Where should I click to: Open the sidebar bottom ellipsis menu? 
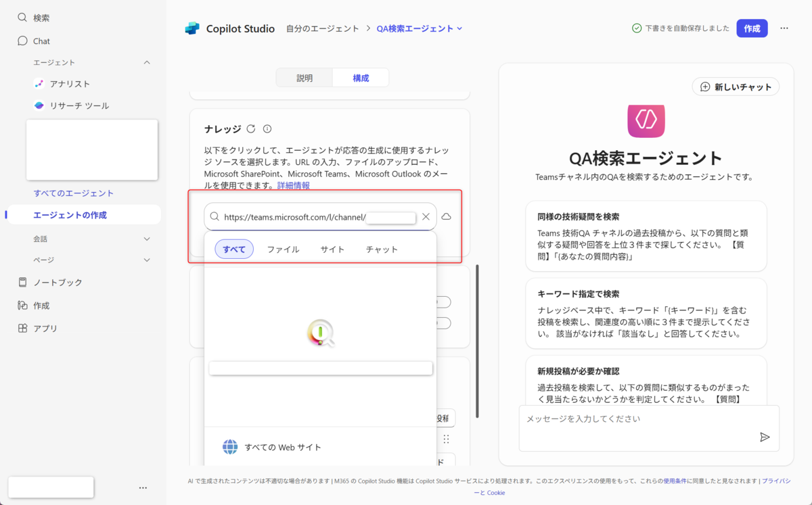143,487
